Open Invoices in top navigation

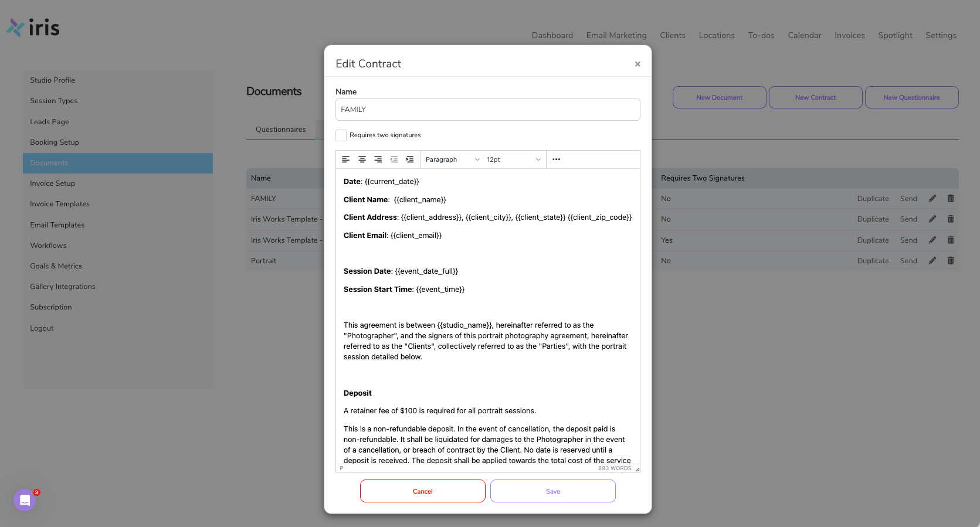[x=849, y=35]
